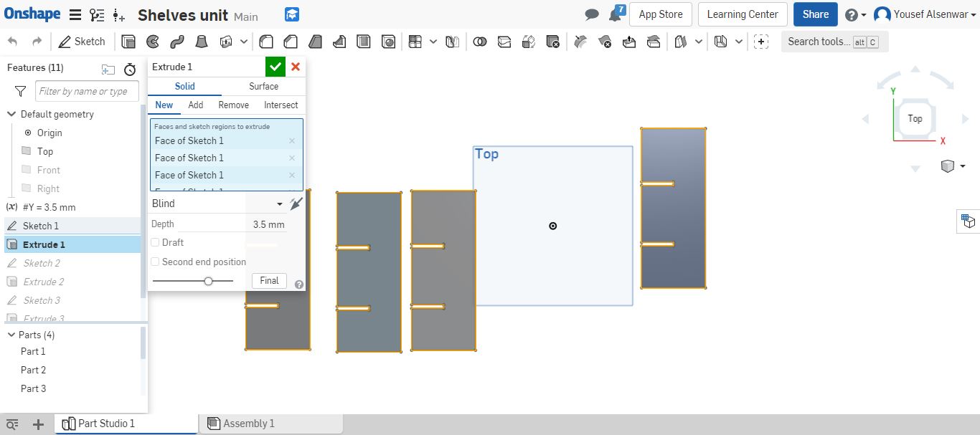Click the Final button
This screenshot has width=980, height=435.
(x=270, y=281)
